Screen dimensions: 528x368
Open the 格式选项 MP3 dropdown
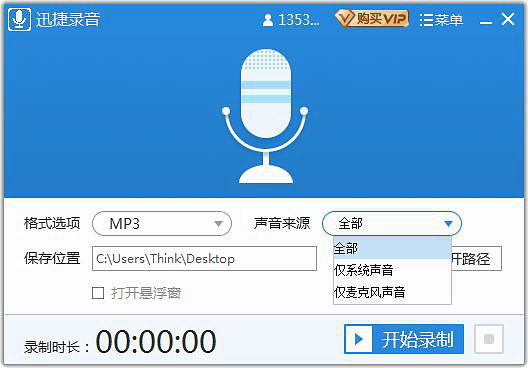162,224
